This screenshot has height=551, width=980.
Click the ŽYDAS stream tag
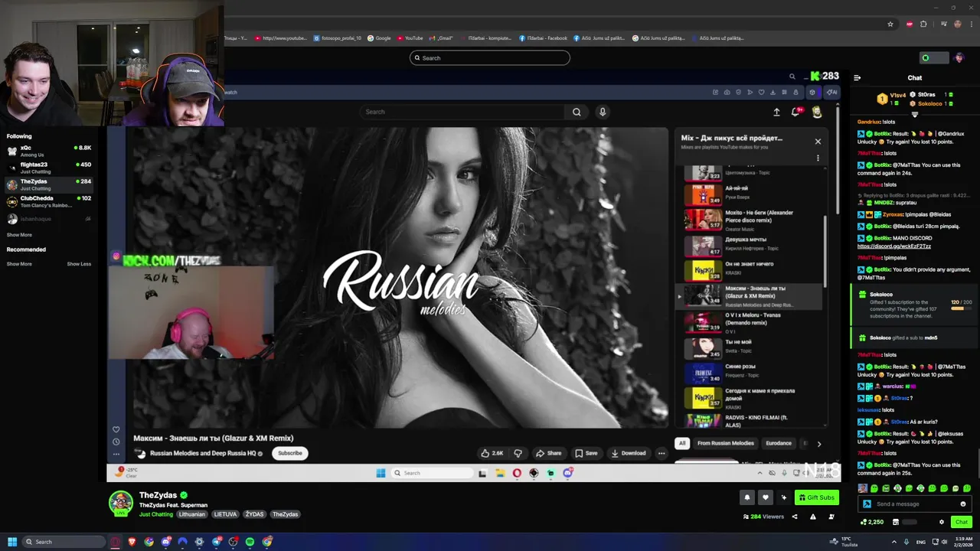(x=254, y=514)
